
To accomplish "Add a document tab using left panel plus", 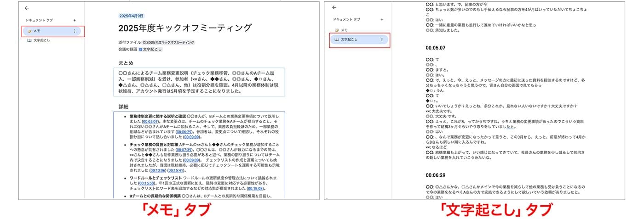I will (x=75, y=20).
